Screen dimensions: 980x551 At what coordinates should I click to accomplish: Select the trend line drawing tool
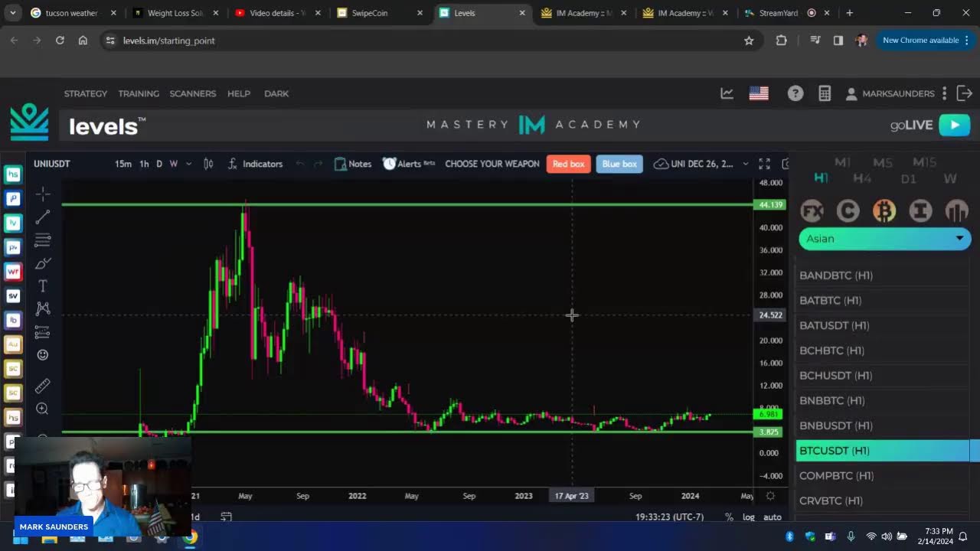coord(43,217)
